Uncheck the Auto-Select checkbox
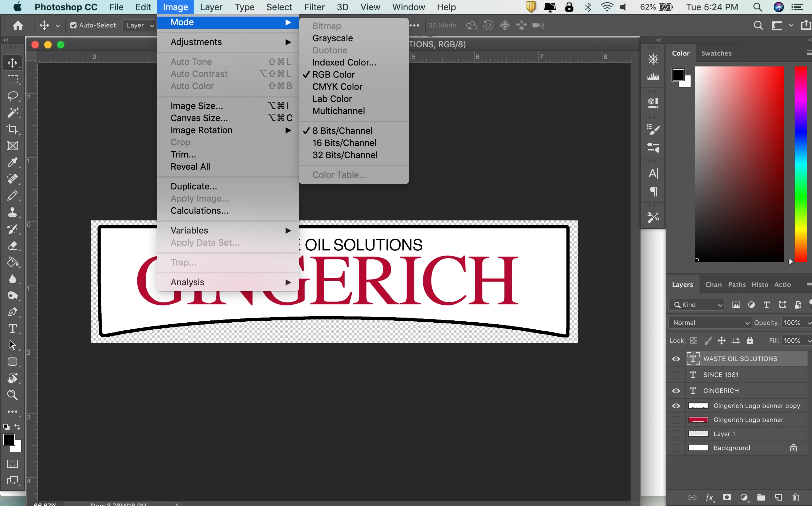This screenshot has width=812, height=506. [x=73, y=26]
